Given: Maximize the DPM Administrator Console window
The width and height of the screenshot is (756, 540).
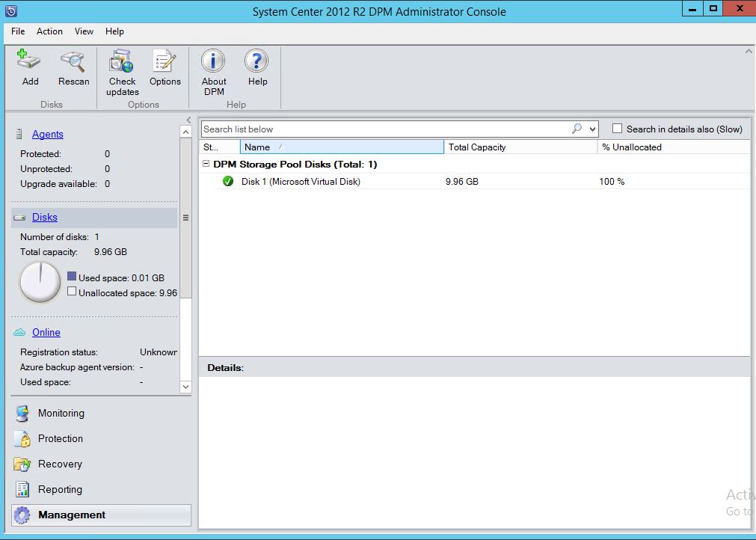Looking at the screenshot, I should pyautogui.click(x=713, y=9).
